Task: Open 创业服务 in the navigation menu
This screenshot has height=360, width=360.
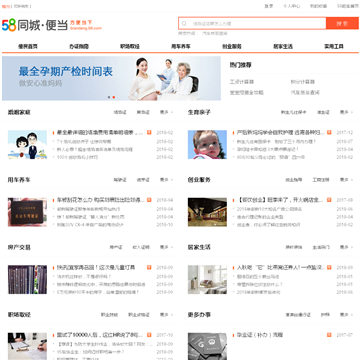Action: click(x=232, y=46)
